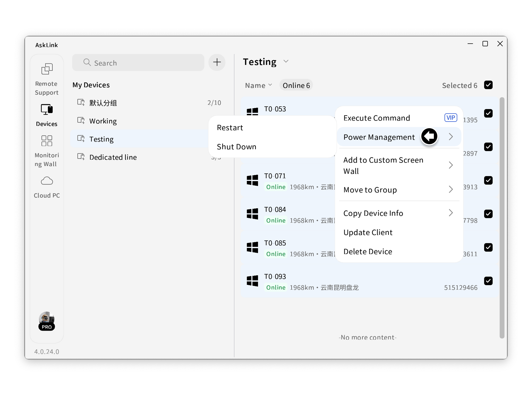This screenshot has width=532, height=399.
Task: Uncheck the Selected 6 select-all checkbox
Action: [488, 85]
